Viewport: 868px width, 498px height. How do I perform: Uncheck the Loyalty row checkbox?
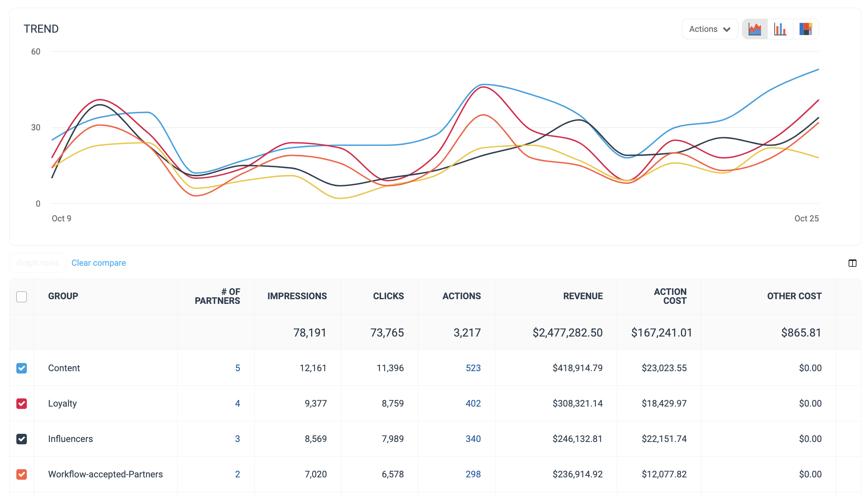[22, 403]
